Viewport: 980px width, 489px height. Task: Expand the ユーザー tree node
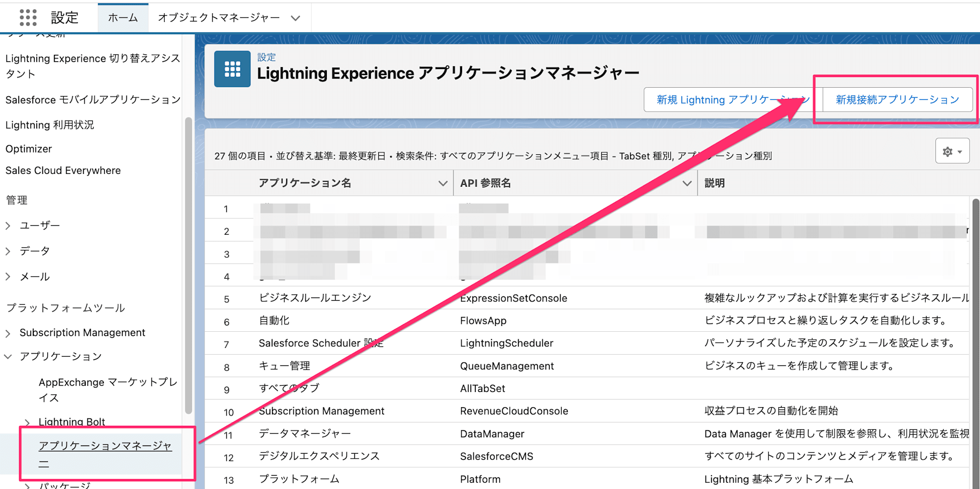pos(8,225)
